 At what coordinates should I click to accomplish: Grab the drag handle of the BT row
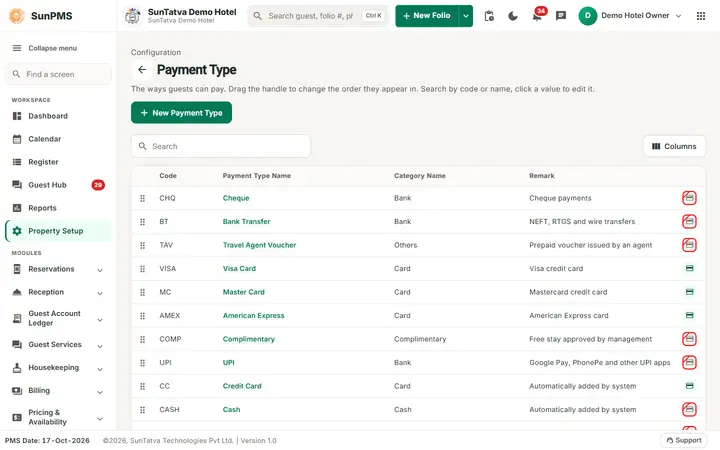click(142, 222)
